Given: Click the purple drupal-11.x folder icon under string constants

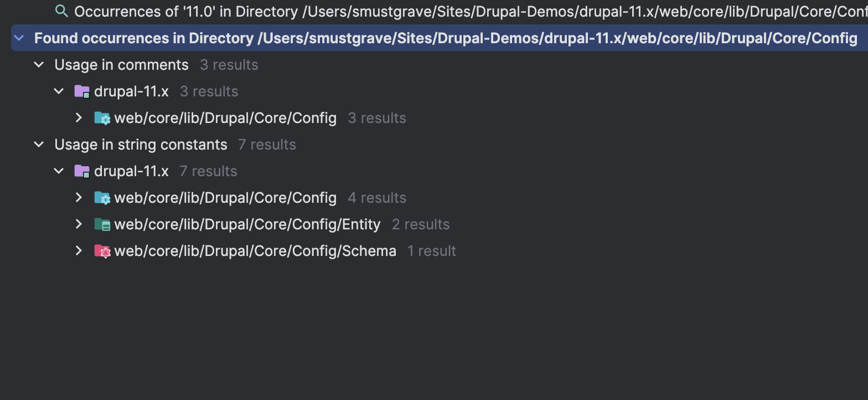Looking at the screenshot, I should coord(82,171).
